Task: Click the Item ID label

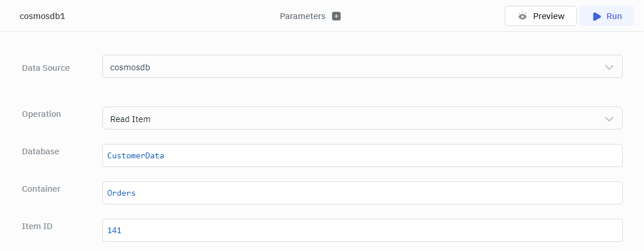Action: 37,226
